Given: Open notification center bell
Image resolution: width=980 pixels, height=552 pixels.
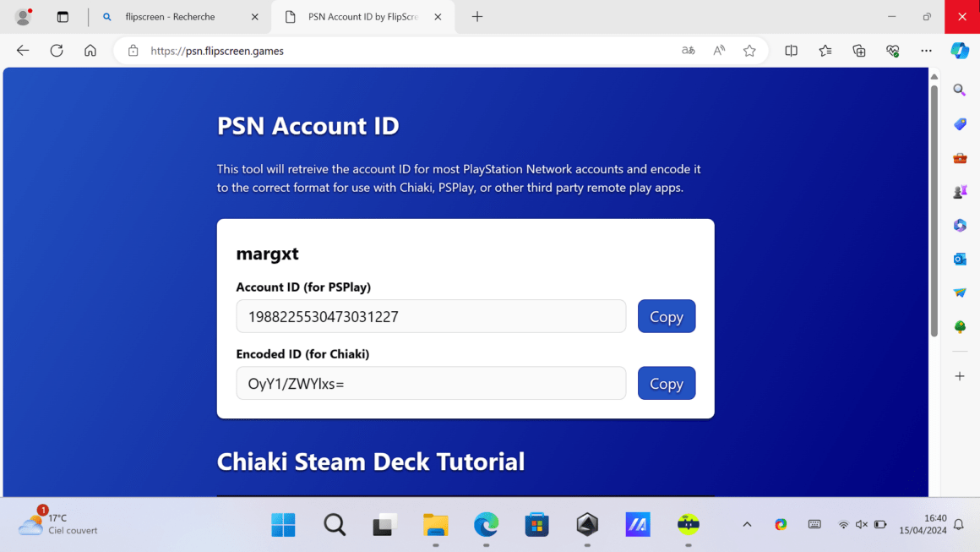Looking at the screenshot, I should (959, 524).
